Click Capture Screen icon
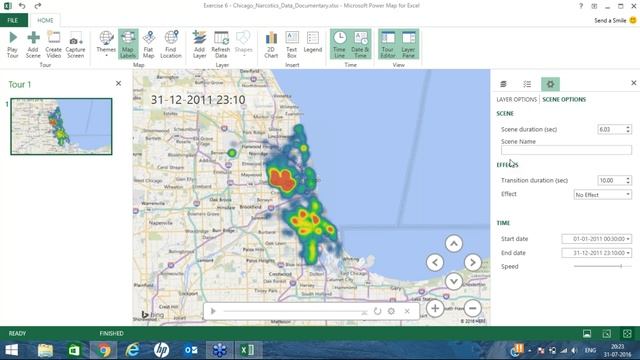Viewport: 640px width, 360px height. (x=76, y=44)
